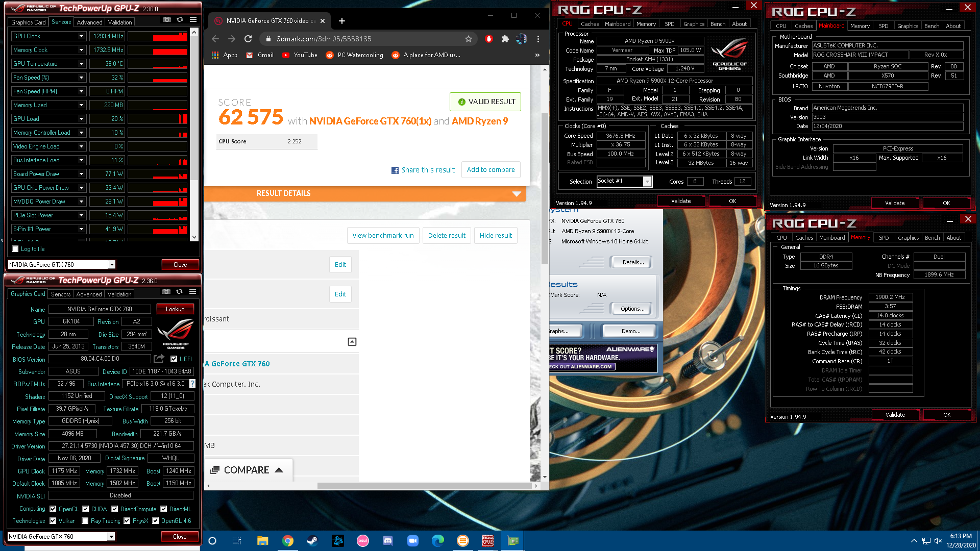Screen dimensions: 980x551
Task: Open Chrome three-dot menu
Action: pyautogui.click(x=538, y=39)
